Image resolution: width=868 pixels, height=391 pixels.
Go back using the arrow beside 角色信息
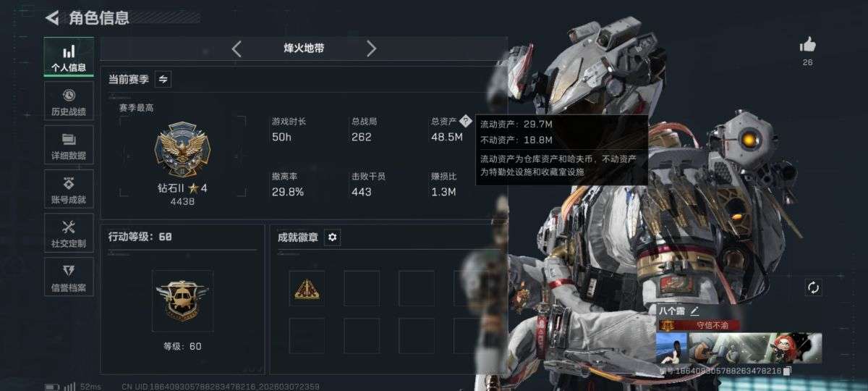(52, 17)
